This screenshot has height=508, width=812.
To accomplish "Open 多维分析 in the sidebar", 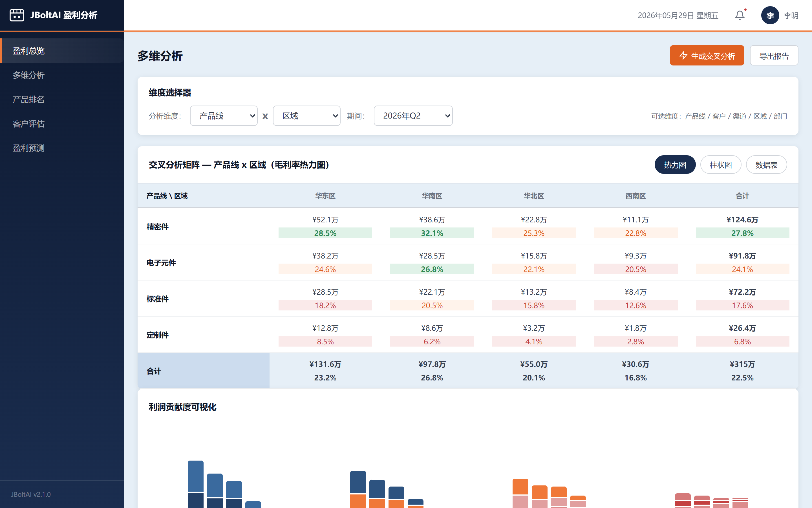I will (62, 75).
